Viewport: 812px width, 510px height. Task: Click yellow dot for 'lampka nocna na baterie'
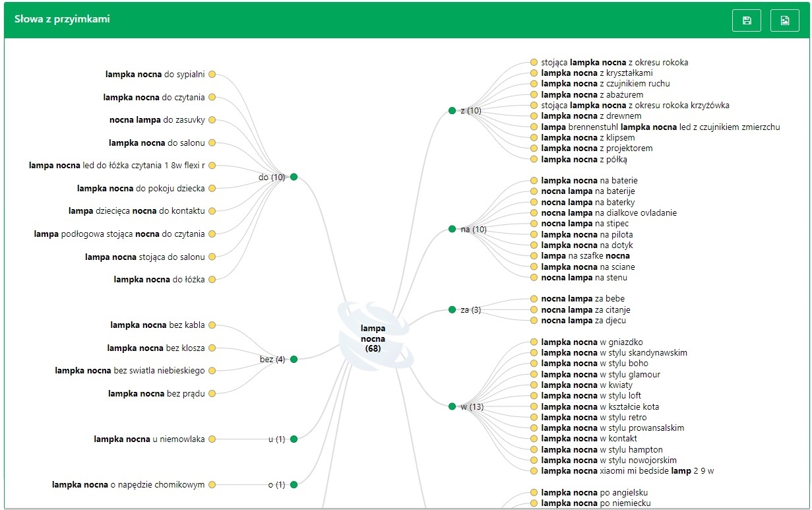pos(534,181)
